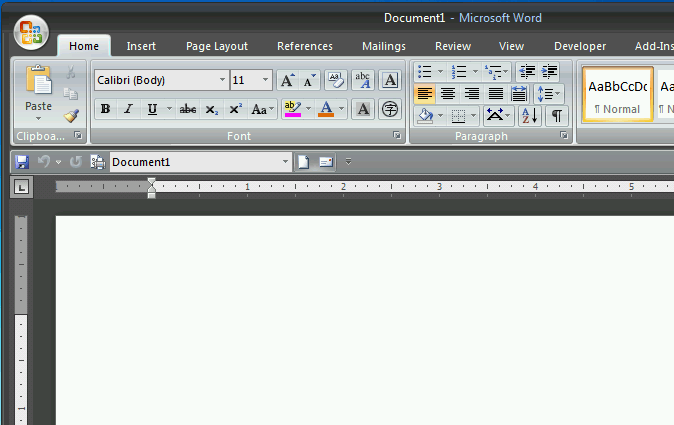Open the Change Case dropdown
674x425 pixels.
tap(262, 109)
